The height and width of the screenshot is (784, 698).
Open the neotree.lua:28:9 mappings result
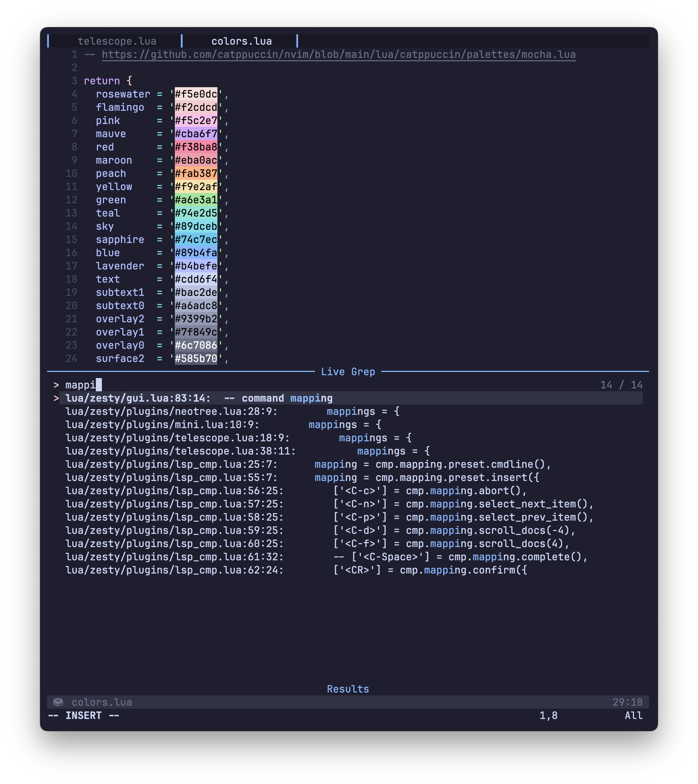point(232,411)
